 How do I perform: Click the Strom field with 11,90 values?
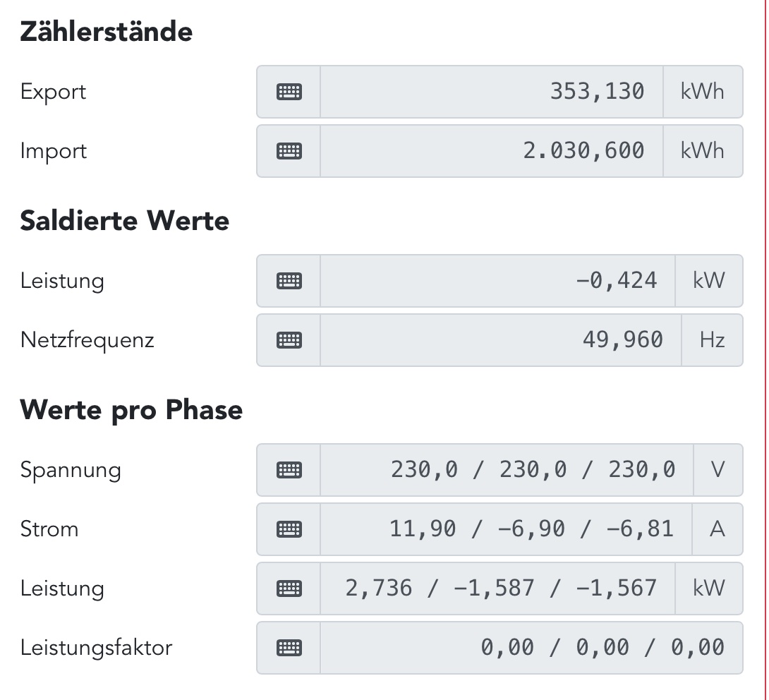coord(507,529)
